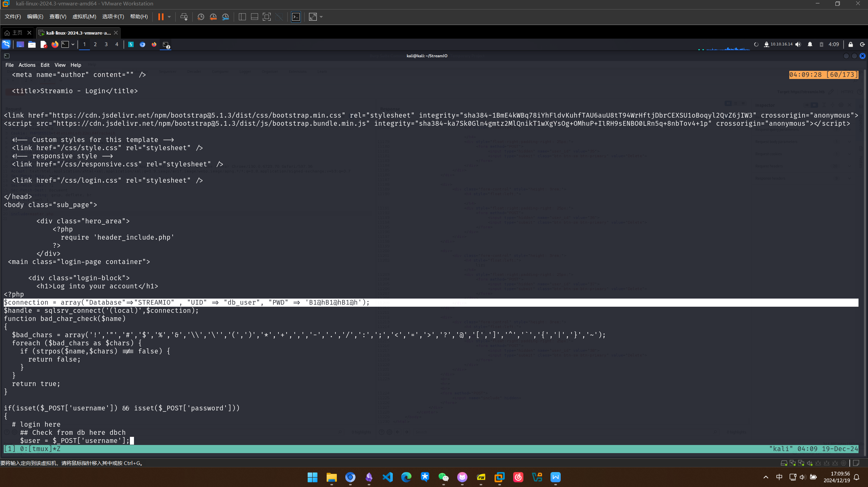Open the terminal Actions menu
The image size is (868, 487).
(x=27, y=65)
